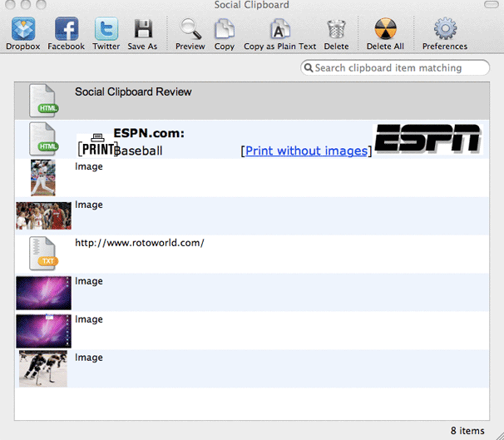
Task: Upload selection using the Dropbox icon
Action: (x=23, y=29)
